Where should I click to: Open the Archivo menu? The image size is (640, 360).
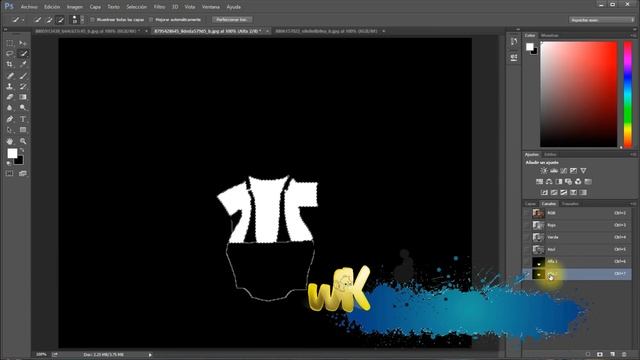(29, 7)
